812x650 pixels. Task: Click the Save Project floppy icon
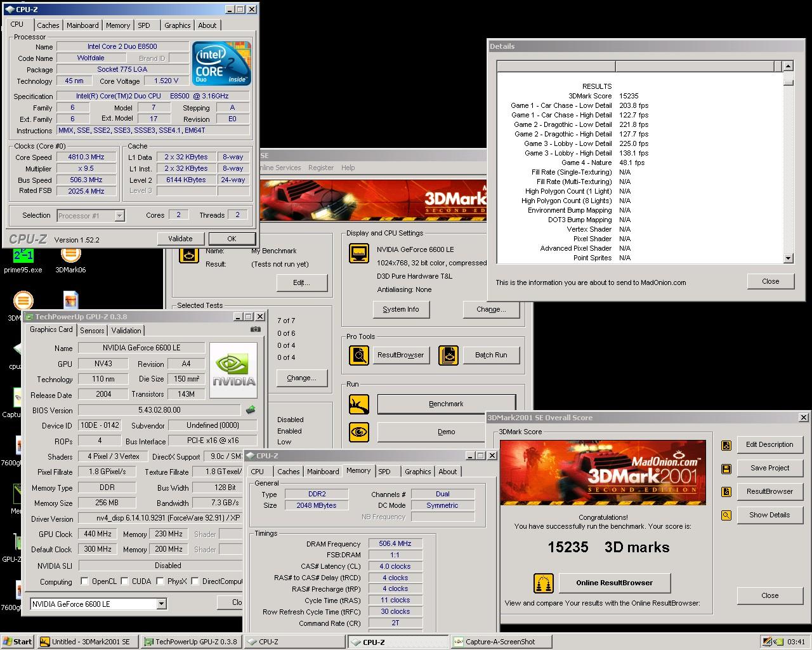(x=726, y=468)
